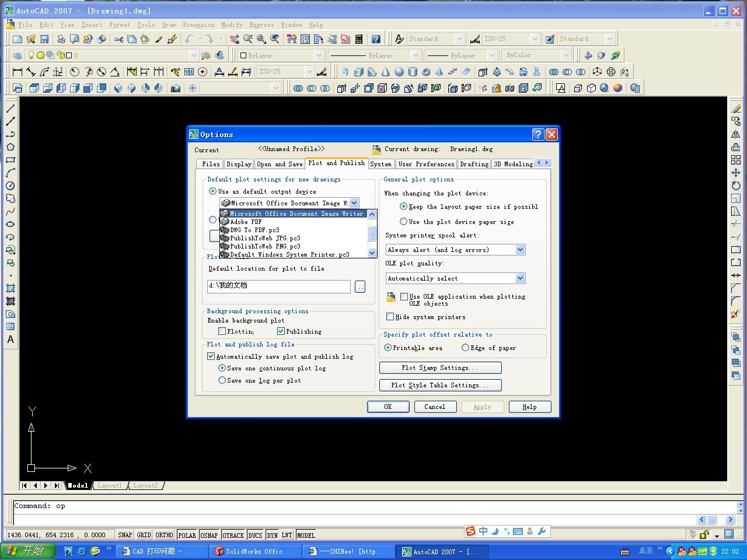Enable background Plotting checkbox
Image resolution: width=747 pixels, height=560 pixels.
[222, 331]
